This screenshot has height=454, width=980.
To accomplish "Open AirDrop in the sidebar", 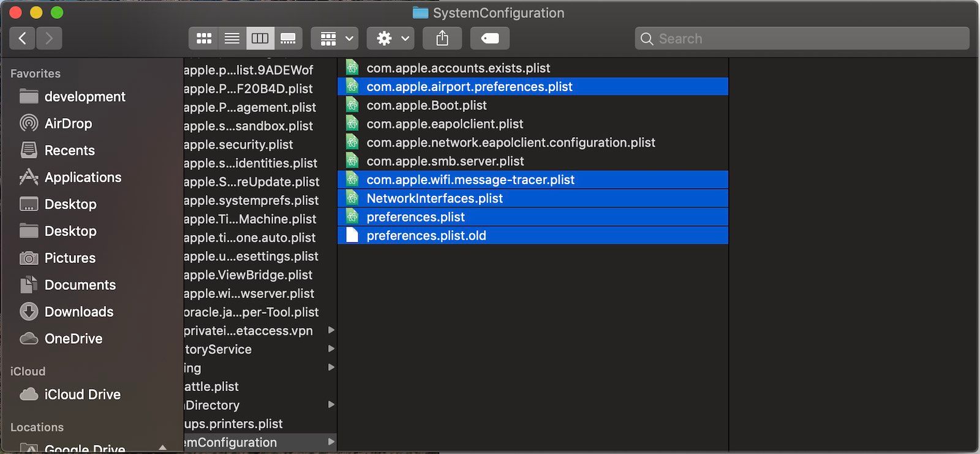I will pyautogui.click(x=56, y=124).
